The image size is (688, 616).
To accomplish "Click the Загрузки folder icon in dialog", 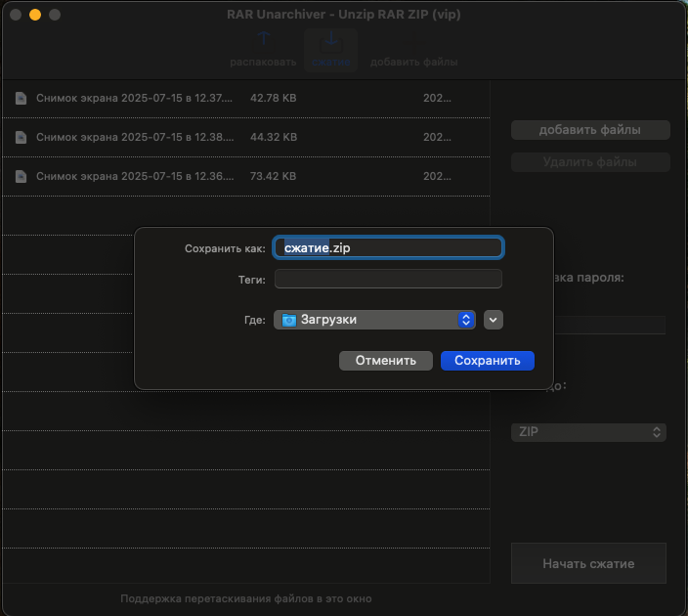I will point(289,320).
